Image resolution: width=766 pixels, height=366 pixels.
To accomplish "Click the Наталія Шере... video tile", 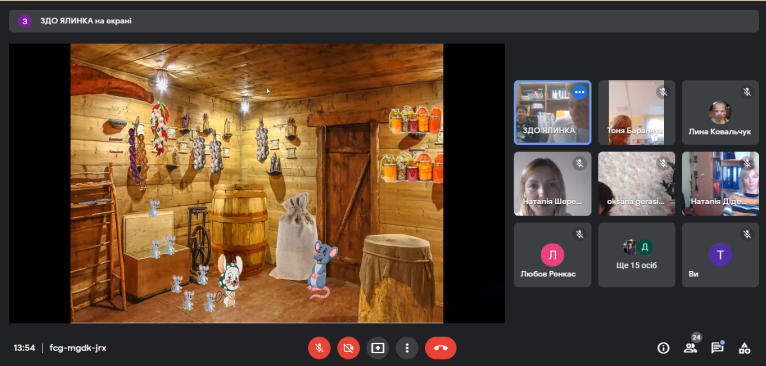I will tap(553, 184).
